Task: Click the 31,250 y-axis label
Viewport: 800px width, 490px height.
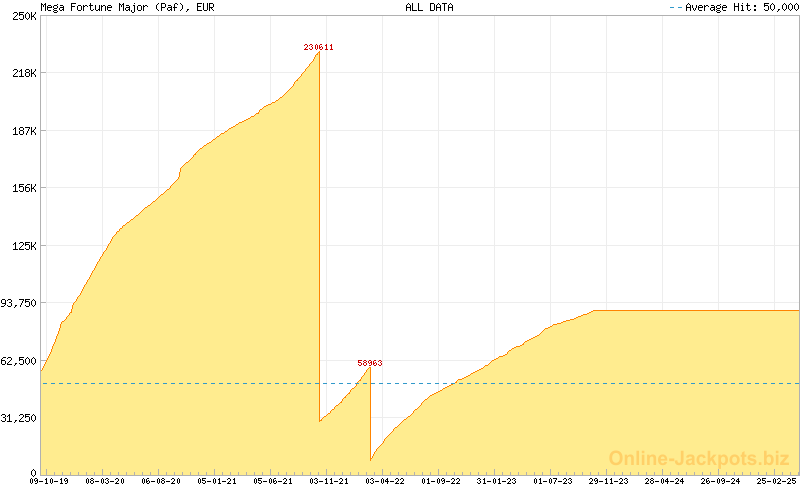Action: [x=18, y=418]
